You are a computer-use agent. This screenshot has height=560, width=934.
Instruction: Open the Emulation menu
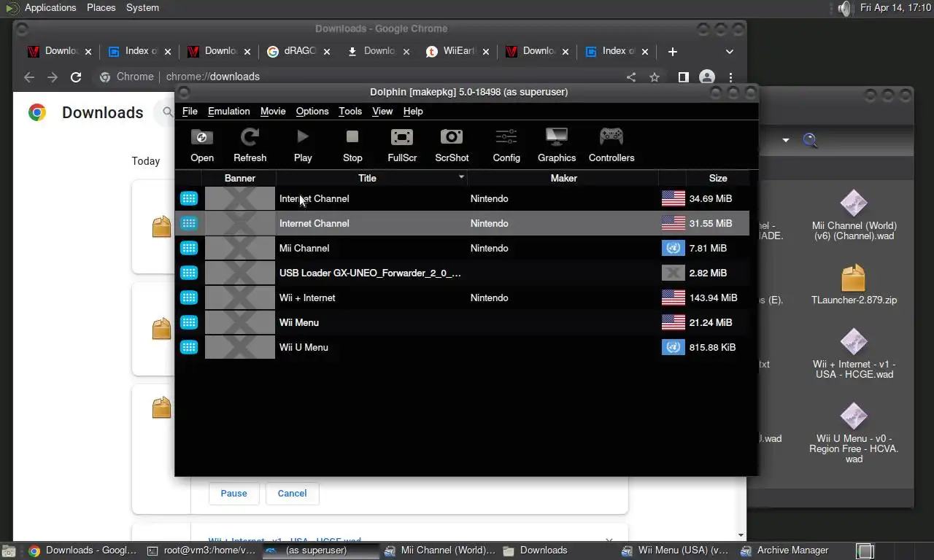(228, 111)
